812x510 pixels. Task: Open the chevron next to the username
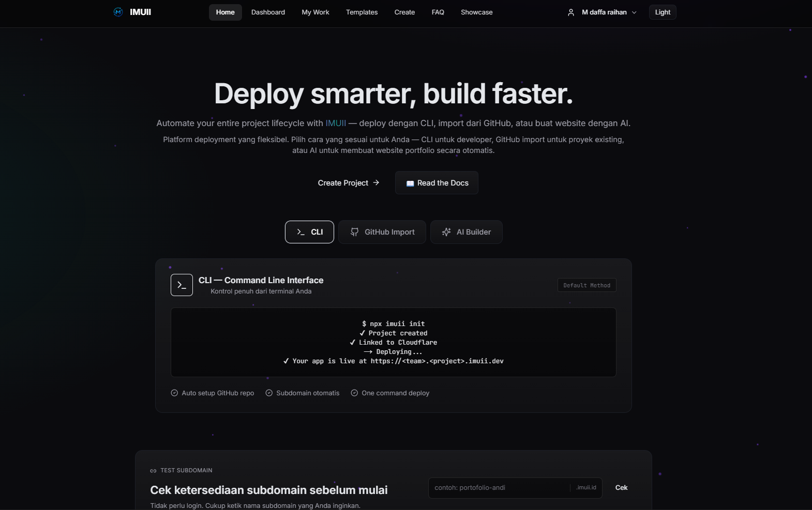coord(634,12)
